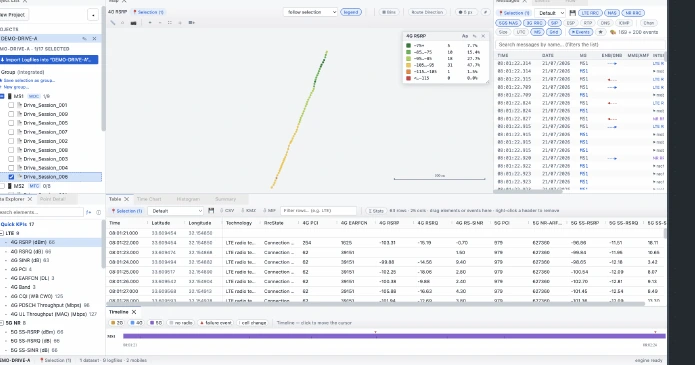695x365 pixels.
Task: Switch to the Time Chart tab
Action: pyautogui.click(x=149, y=199)
